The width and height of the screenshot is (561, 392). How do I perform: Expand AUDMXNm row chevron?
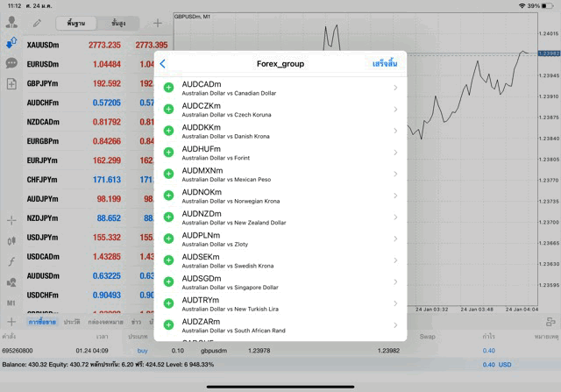click(395, 174)
